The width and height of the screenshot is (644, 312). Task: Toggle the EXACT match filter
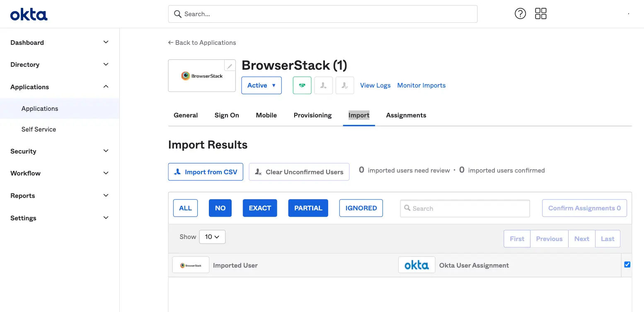pyautogui.click(x=260, y=208)
